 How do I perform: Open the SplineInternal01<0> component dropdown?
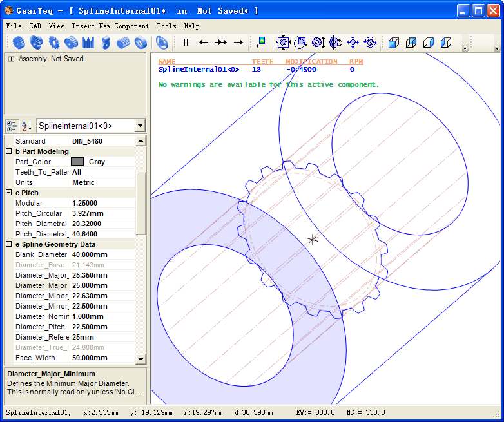click(140, 126)
